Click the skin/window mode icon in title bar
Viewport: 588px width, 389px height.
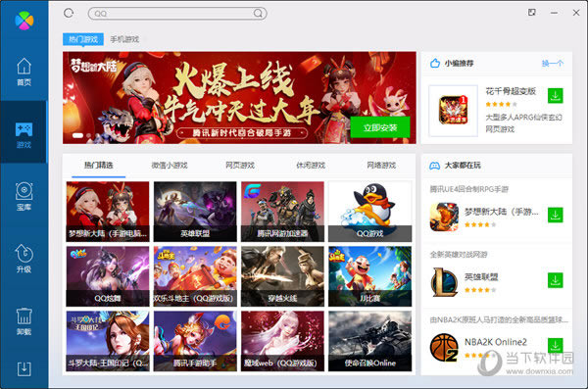click(532, 13)
